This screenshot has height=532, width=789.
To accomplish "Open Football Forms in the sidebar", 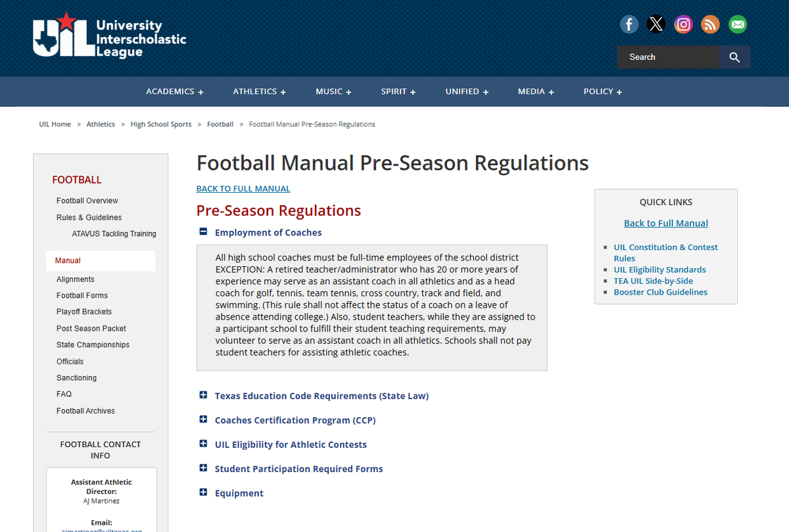I will click(x=82, y=295).
